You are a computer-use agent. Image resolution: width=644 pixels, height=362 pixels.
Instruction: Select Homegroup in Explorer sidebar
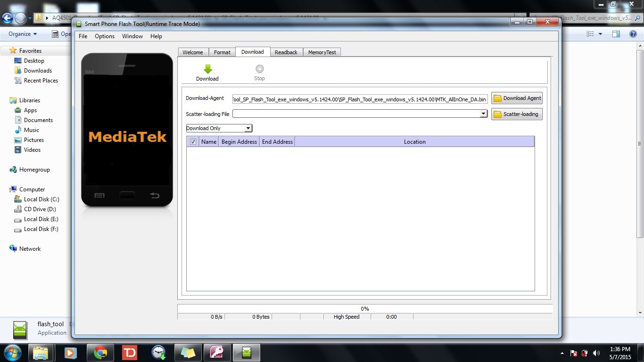click(34, 169)
